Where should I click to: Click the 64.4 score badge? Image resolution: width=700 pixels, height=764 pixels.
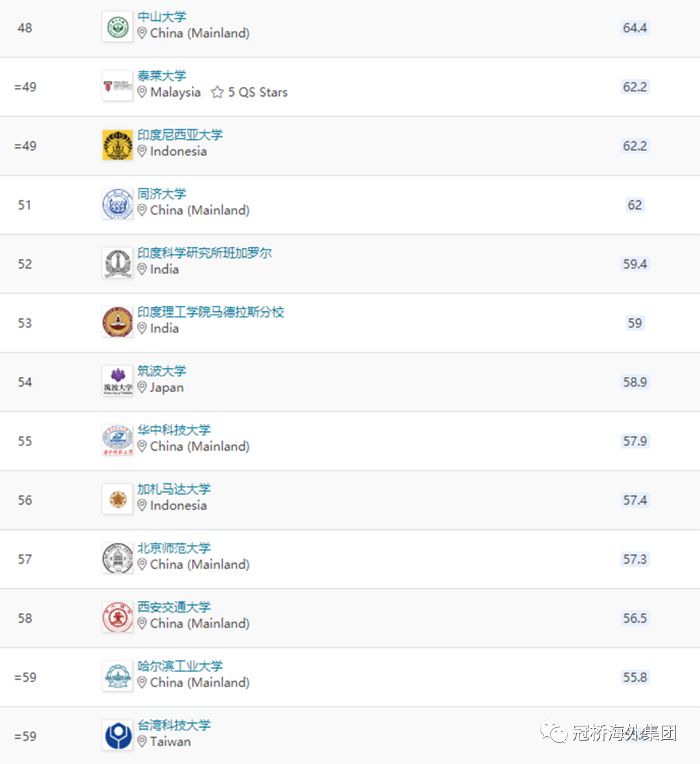635,28
